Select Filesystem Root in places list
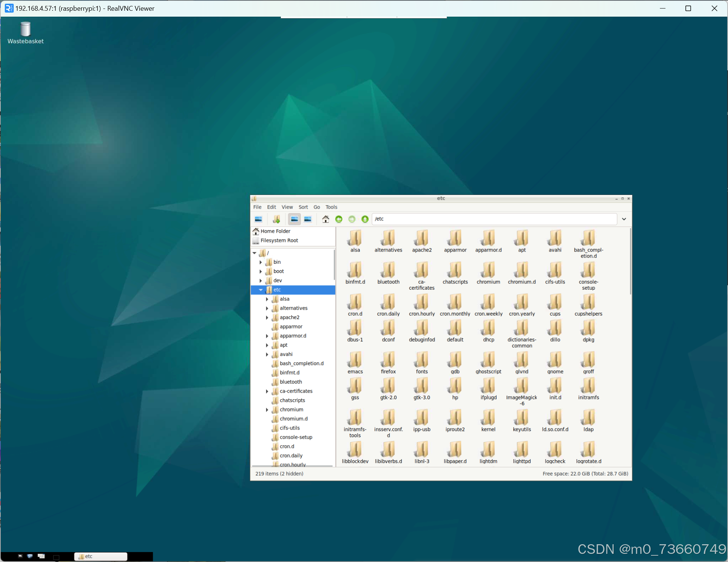Screen dimensions: 728x562 279,240
